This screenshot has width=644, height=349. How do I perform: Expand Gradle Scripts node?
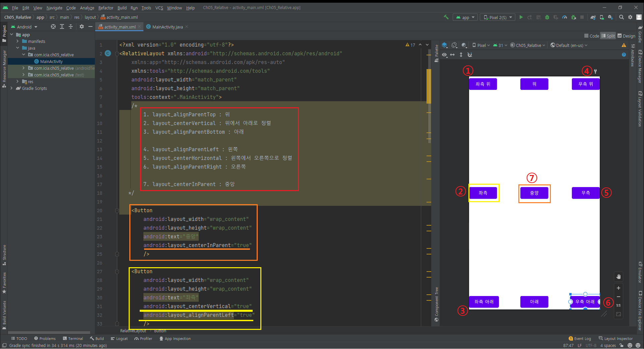pos(11,88)
